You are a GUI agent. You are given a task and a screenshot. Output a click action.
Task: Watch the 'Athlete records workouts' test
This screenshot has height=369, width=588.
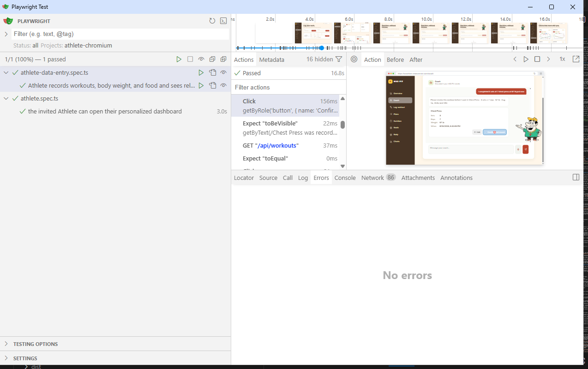click(223, 85)
